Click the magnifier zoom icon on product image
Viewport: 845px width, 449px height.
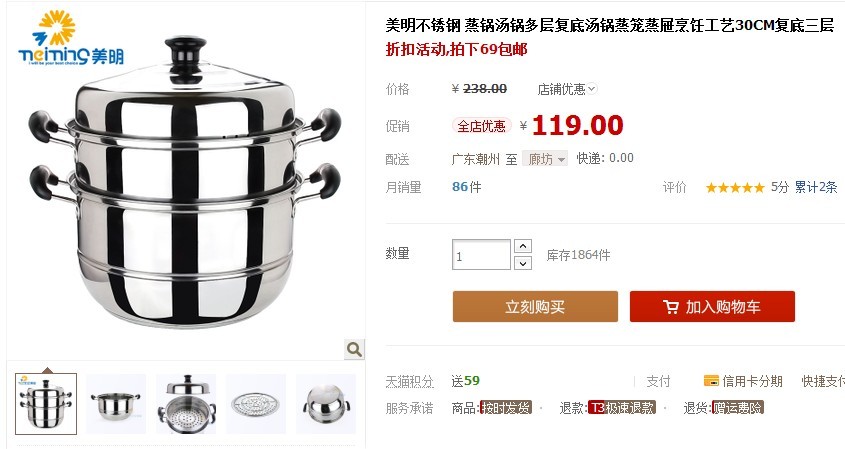(x=354, y=349)
